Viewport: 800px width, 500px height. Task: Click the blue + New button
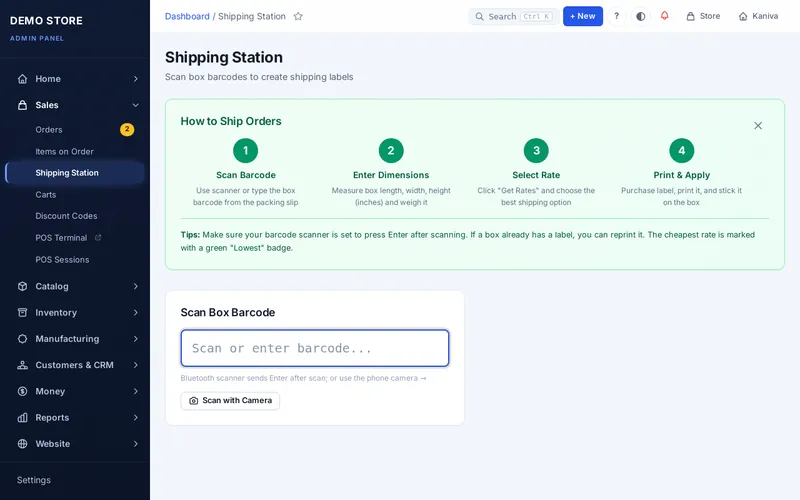pos(583,16)
